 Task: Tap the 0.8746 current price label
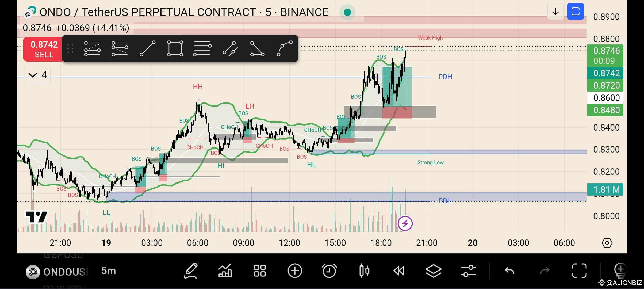(605, 56)
